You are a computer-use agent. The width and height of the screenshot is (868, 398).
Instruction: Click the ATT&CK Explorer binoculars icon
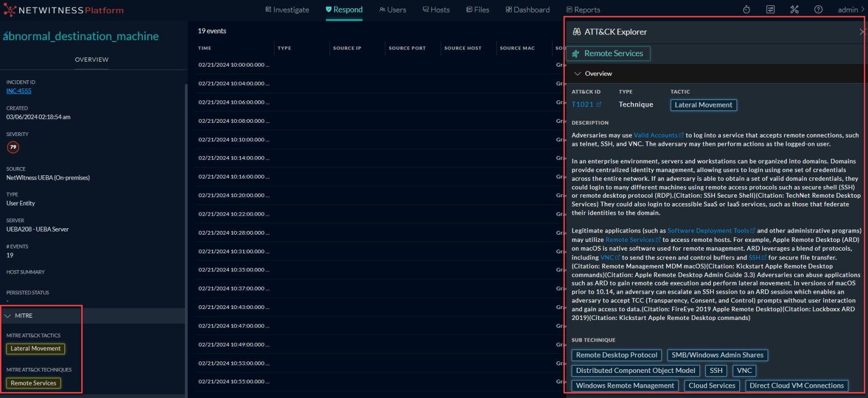click(577, 32)
